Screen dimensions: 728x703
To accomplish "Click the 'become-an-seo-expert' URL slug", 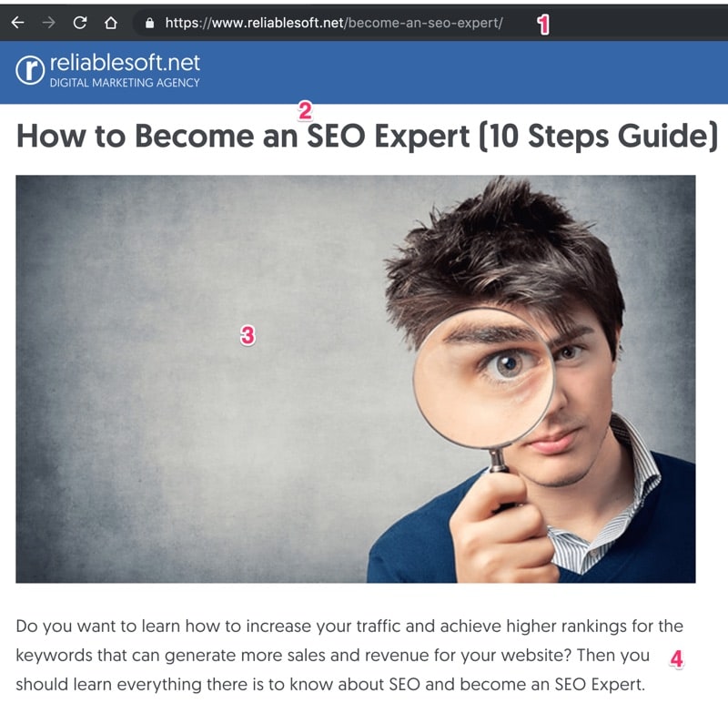I will pyautogui.click(x=423, y=23).
